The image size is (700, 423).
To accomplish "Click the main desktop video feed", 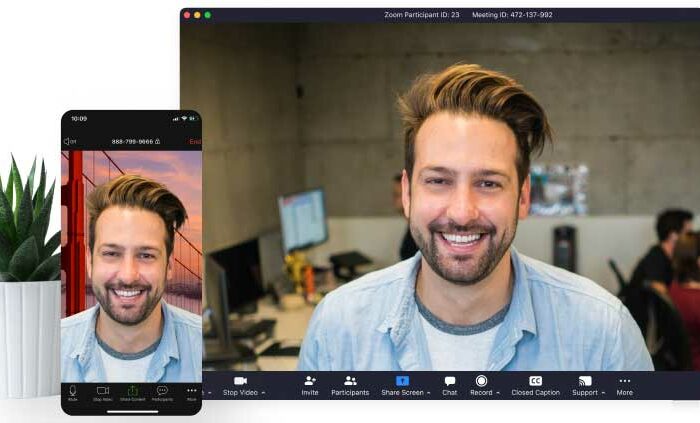I will (440, 196).
